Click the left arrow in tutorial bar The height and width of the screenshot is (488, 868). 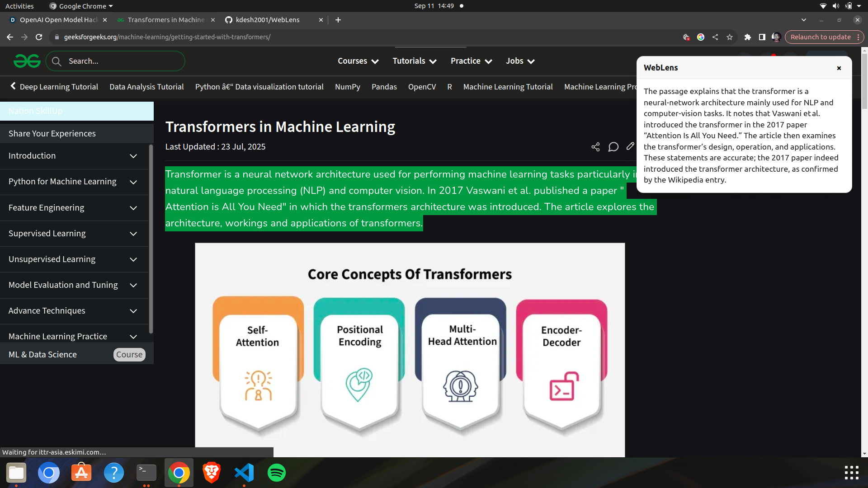click(x=13, y=86)
